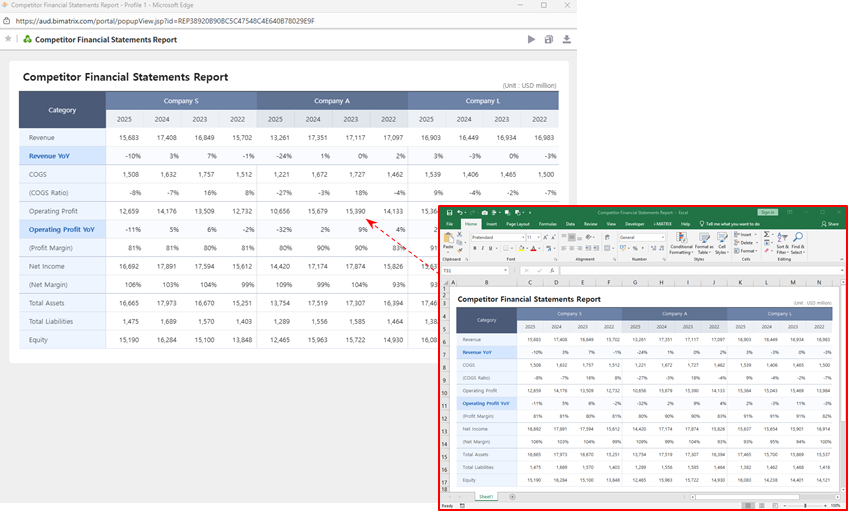The width and height of the screenshot is (848, 511).
Task: Click the copy pages icon in report toolbar
Action: [549, 40]
